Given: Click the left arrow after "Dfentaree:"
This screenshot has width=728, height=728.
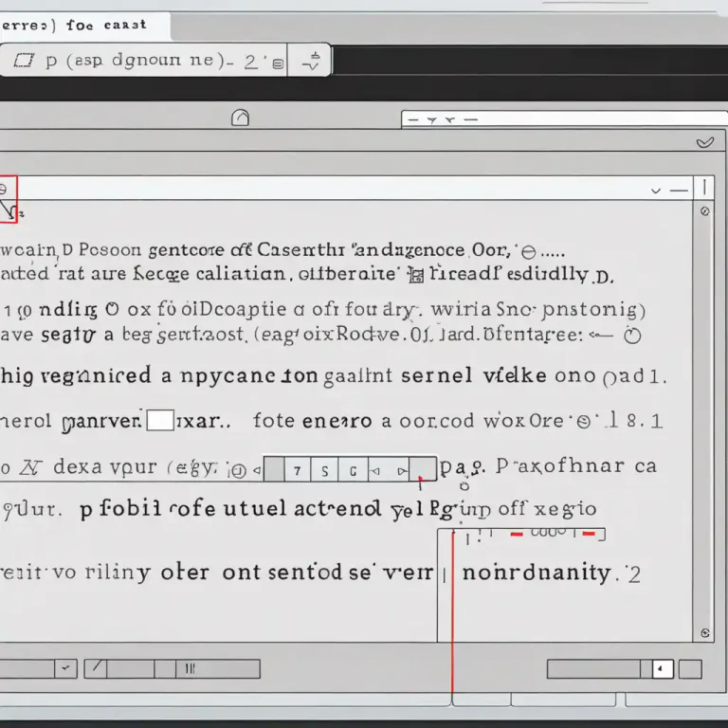Looking at the screenshot, I should tap(601, 335).
